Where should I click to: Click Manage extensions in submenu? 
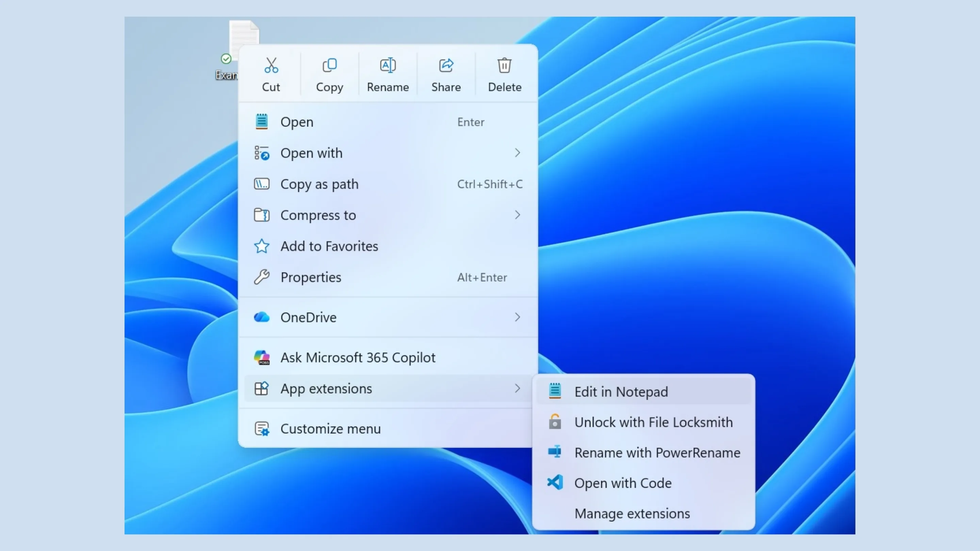[x=644, y=513]
